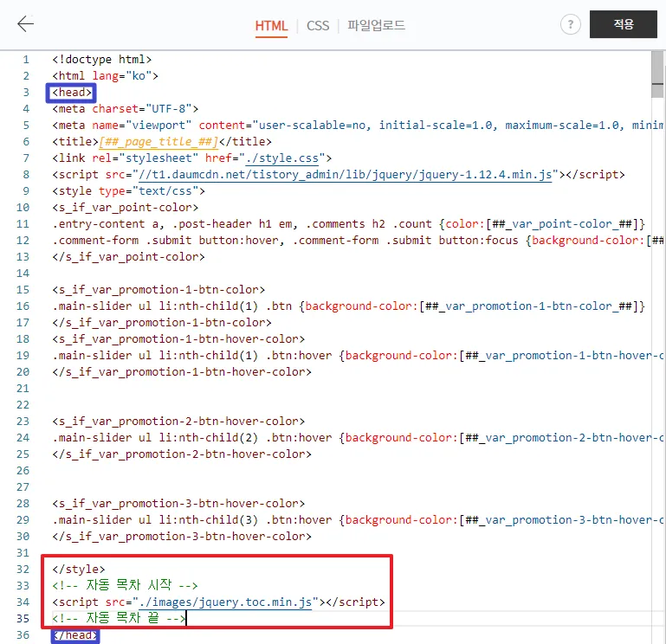Click the 자동 목차 시작 comment line

point(125,586)
